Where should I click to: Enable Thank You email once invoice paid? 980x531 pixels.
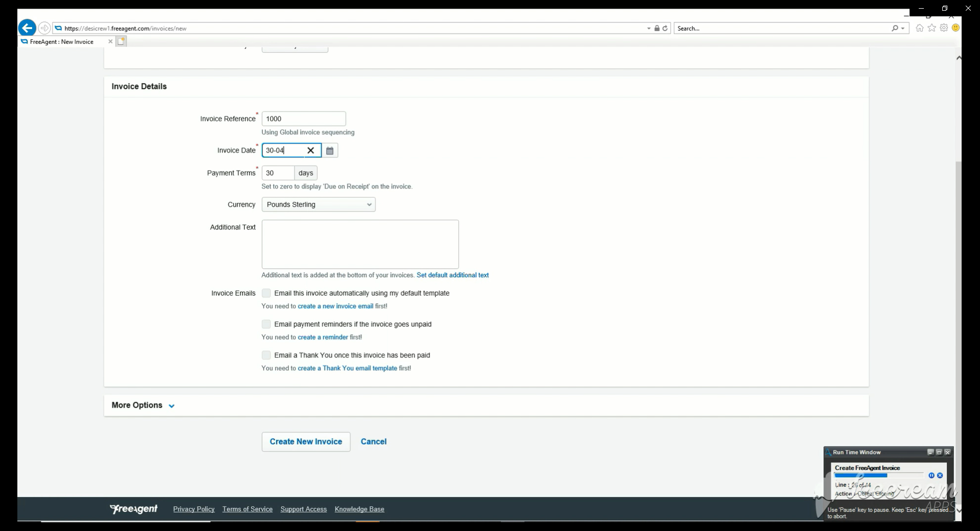(266, 355)
